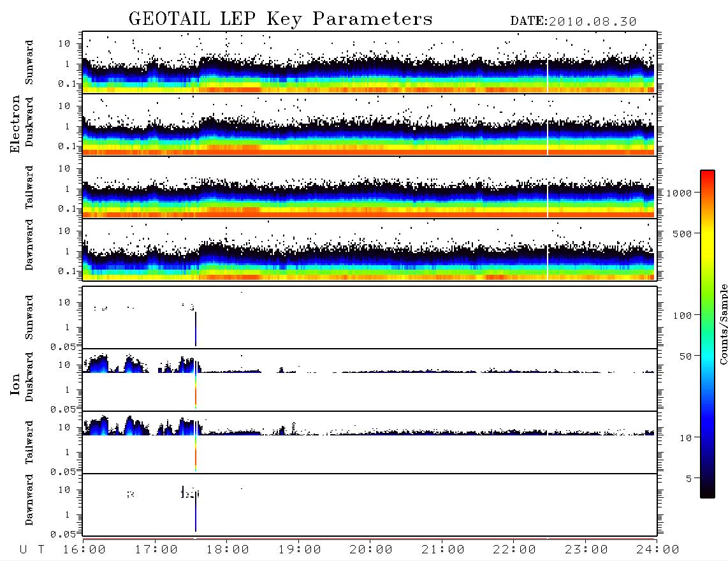Click the "50" tick on the color bar

[685, 356]
